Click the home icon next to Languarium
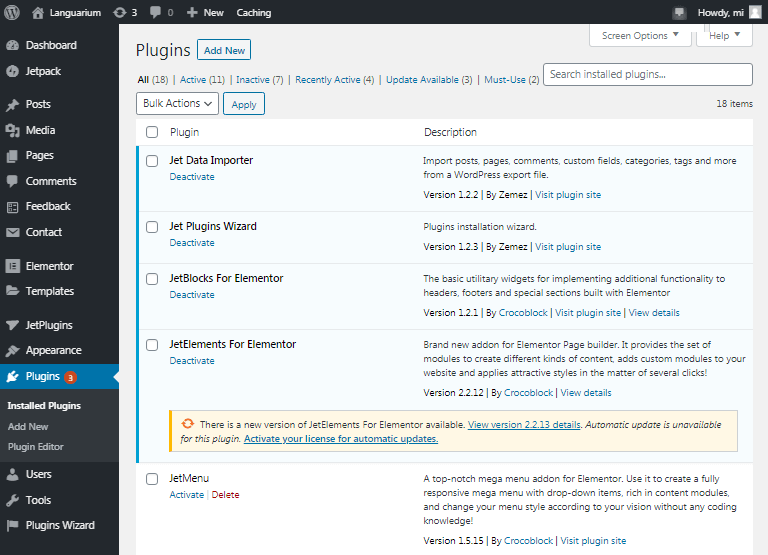 pyautogui.click(x=38, y=13)
